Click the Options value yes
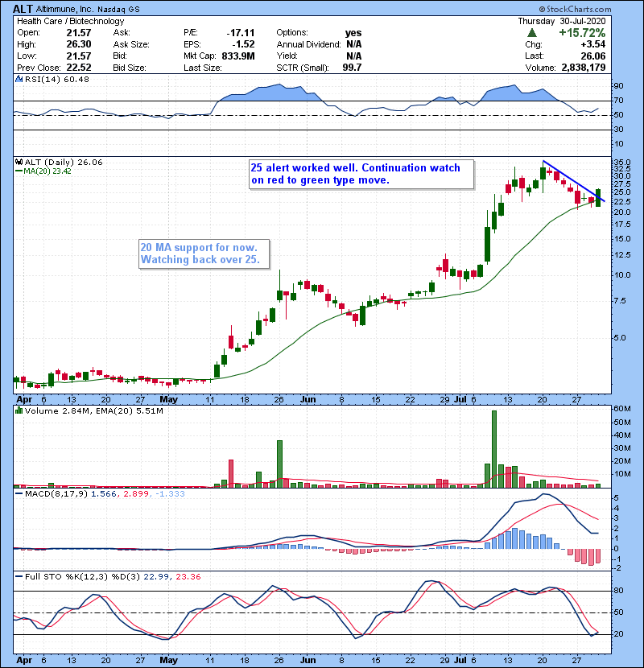 353,33
